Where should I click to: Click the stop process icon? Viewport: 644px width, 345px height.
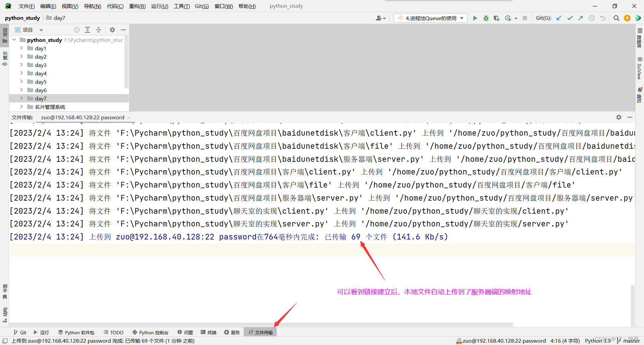(x=525, y=18)
